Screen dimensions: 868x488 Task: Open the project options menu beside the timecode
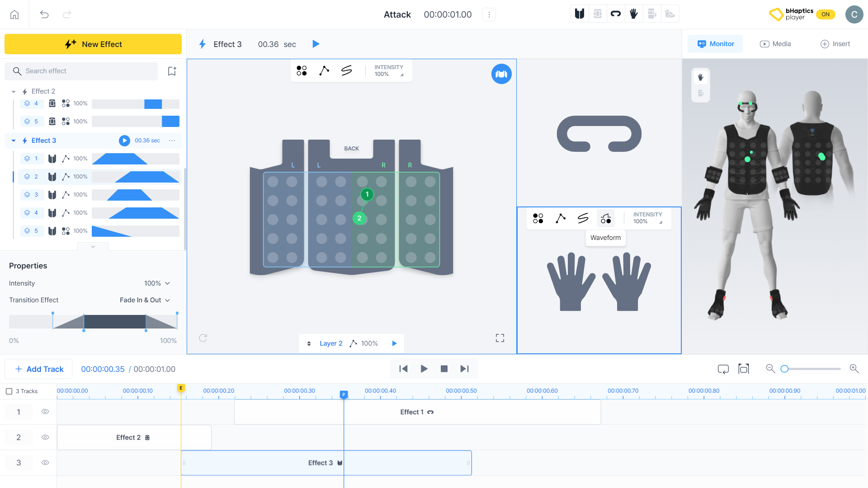tap(489, 14)
